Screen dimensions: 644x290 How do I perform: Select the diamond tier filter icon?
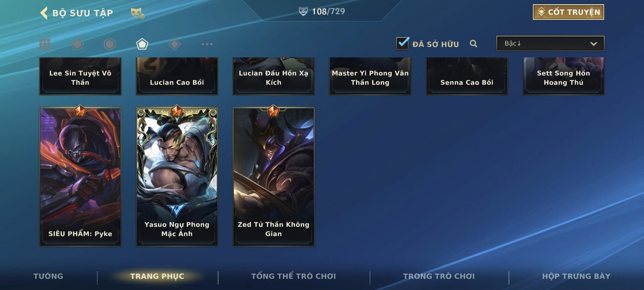175,44
